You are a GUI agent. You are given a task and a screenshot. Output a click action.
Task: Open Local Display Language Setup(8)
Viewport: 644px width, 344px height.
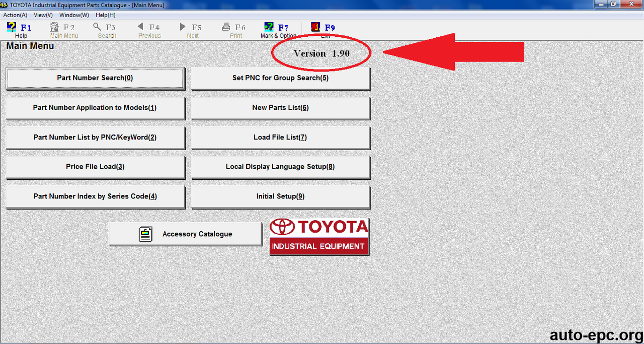pyautogui.click(x=280, y=167)
